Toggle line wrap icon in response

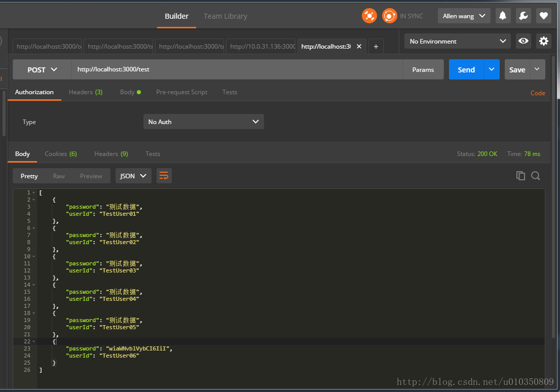click(x=164, y=176)
